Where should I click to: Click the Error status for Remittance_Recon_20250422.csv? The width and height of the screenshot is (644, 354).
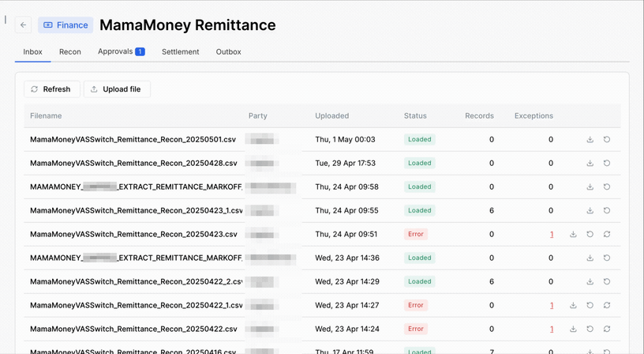point(416,329)
